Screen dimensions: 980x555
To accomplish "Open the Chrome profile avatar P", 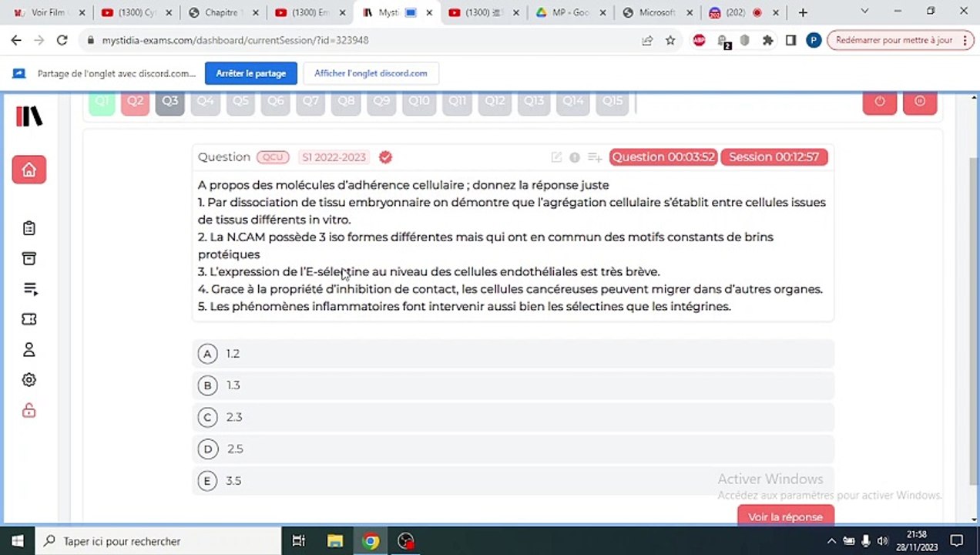I will coord(814,40).
